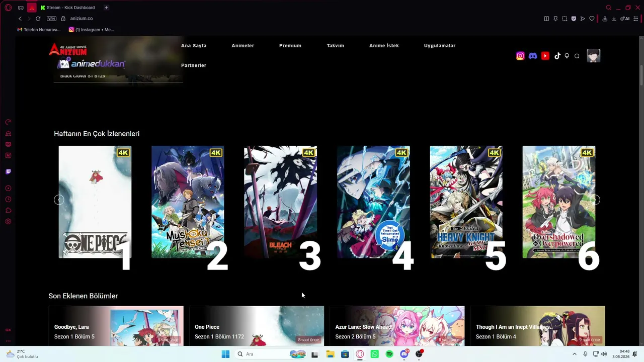Toggle the VPN badge in address bar
This screenshot has height=362, width=644.
click(x=51, y=19)
